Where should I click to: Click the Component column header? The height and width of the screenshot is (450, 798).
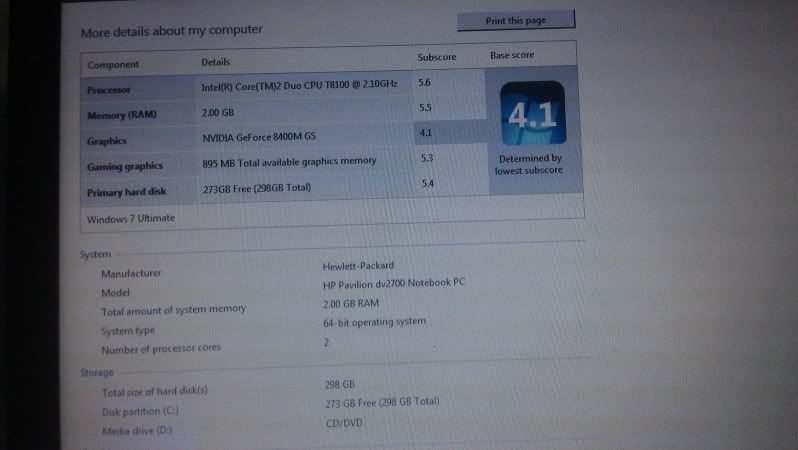pos(113,65)
